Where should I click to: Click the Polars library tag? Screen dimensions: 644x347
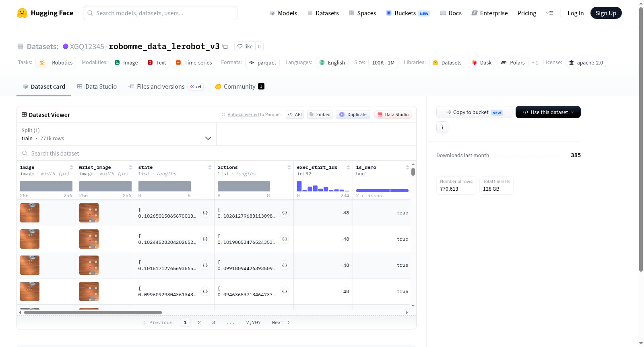pos(513,62)
